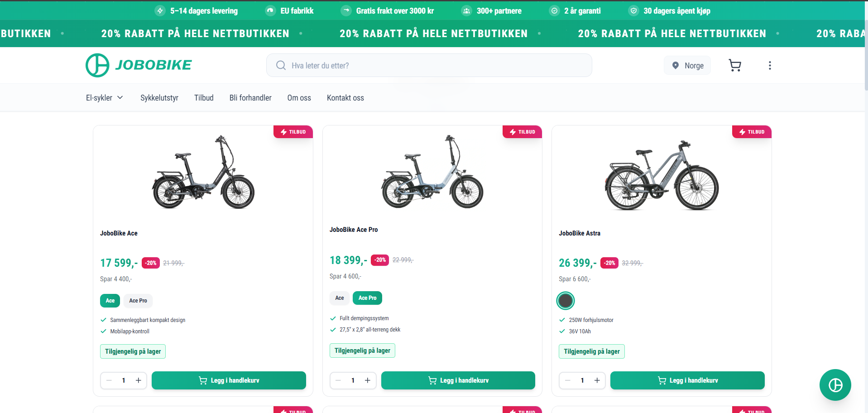Click the search magnifier icon
The width and height of the screenshot is (868, 413).
(281, 66)
